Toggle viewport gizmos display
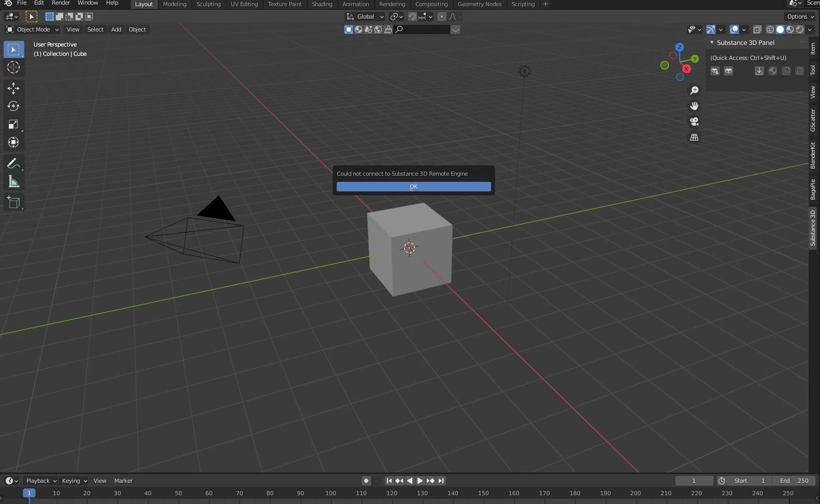This screenshot has width=820, height=504. 711,29
